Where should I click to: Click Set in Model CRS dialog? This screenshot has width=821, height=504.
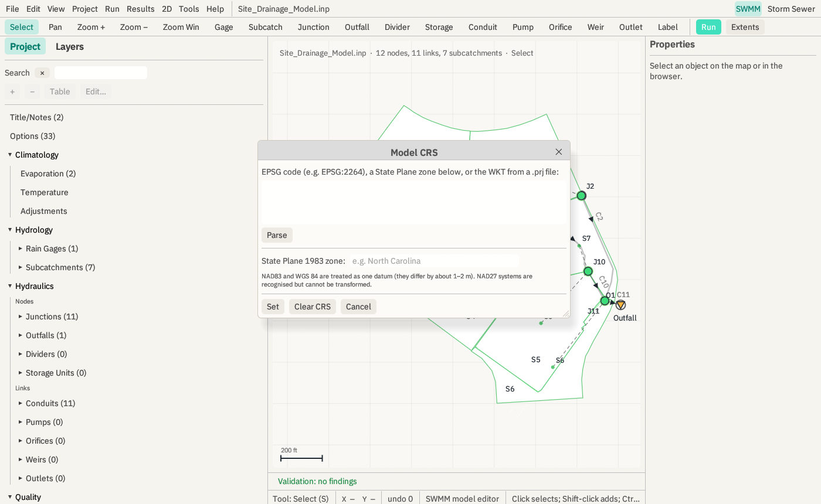[273, 307]
